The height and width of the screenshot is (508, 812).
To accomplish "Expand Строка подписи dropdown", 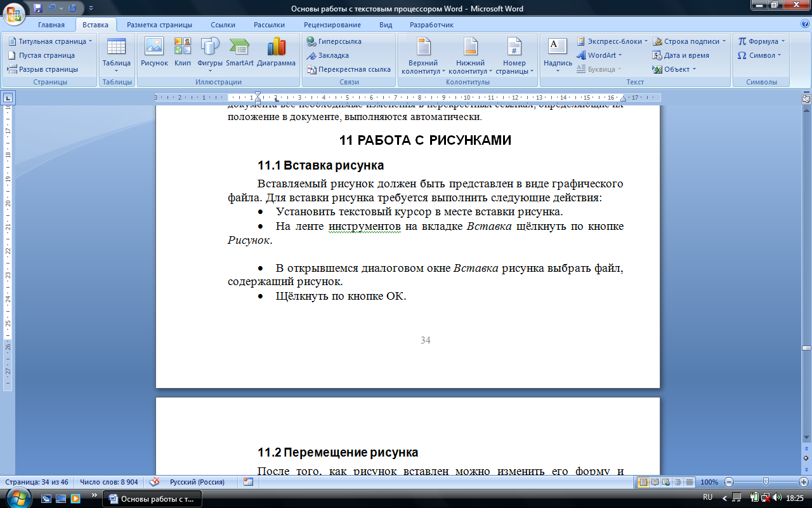I will [724, 41].
